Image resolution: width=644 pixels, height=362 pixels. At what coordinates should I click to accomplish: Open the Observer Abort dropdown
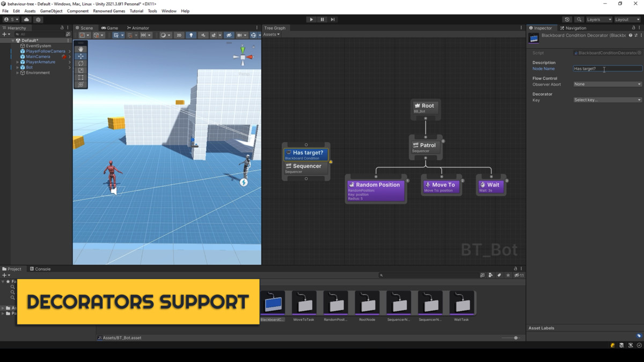tap(607, 84)
